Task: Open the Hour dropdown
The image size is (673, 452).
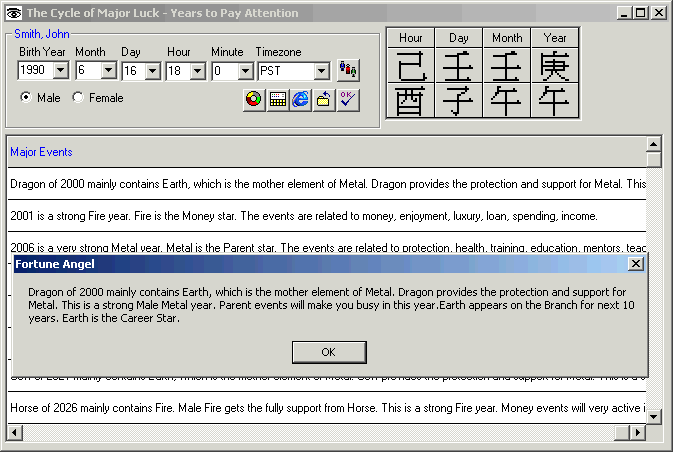Action: click(x=197, y=71)
